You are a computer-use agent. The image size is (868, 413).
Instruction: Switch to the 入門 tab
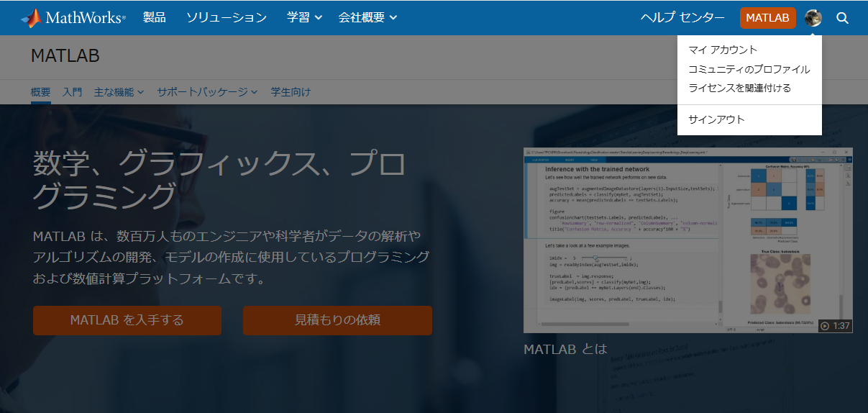pos(73,92)
